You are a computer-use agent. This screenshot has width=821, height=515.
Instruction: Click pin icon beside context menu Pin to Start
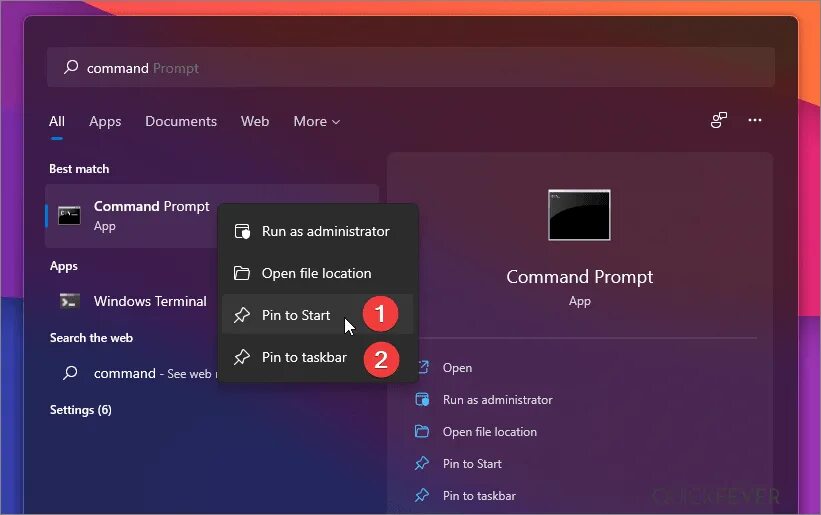241,315
